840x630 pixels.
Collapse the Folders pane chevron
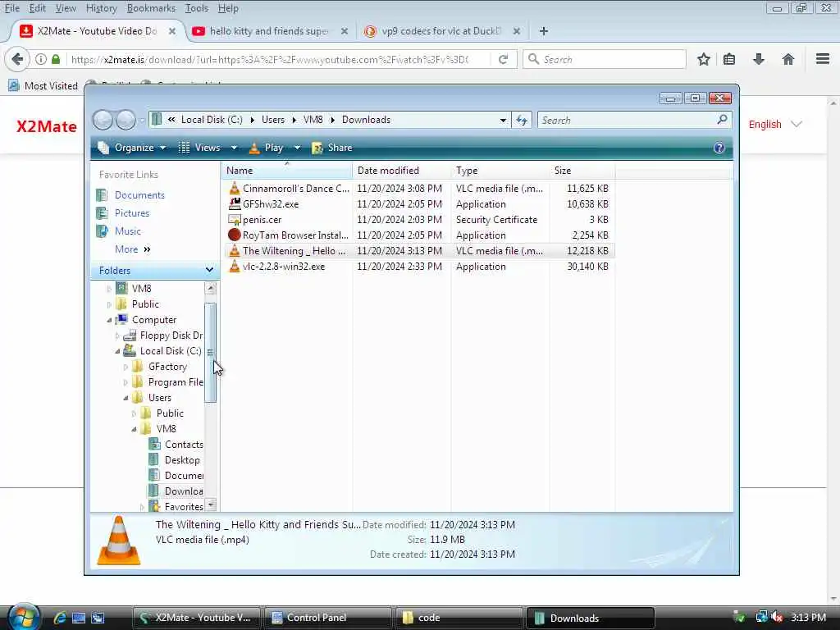209,270
